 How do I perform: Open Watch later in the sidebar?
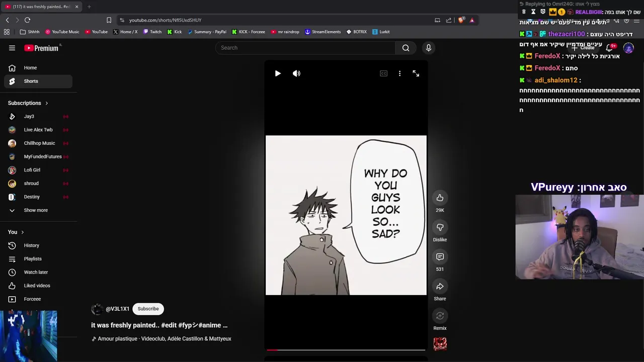38,272
